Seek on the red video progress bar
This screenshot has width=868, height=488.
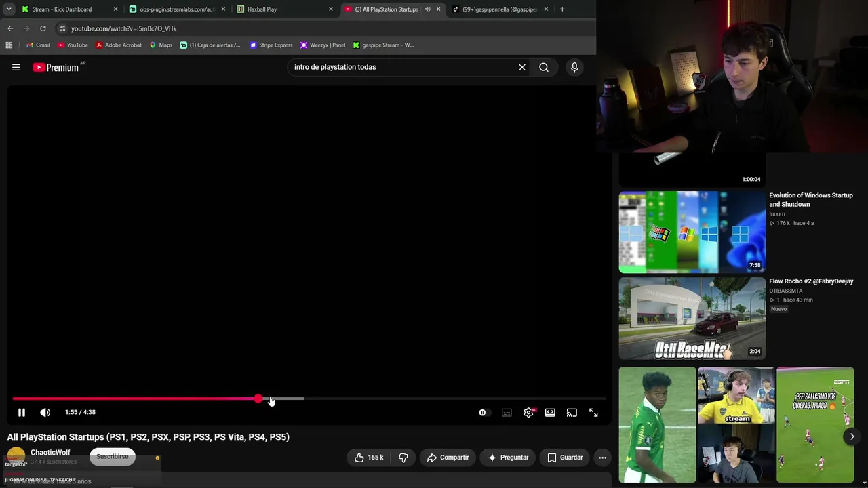[309, 399]
